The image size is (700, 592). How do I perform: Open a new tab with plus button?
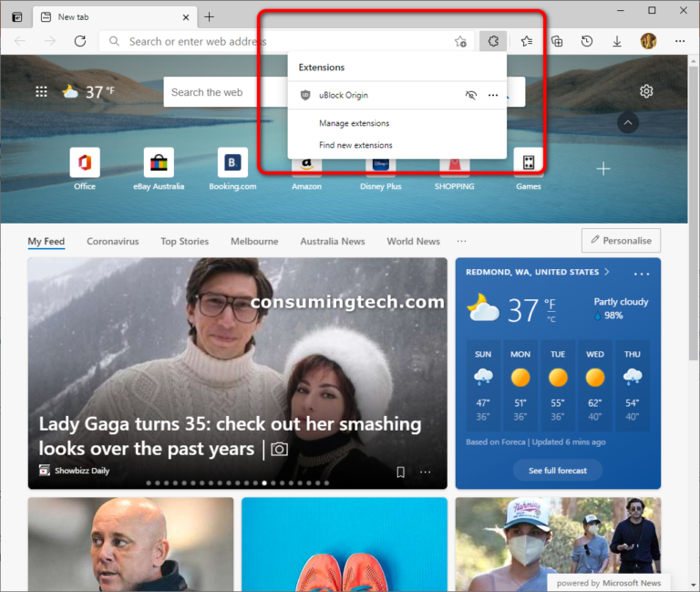[209, 17]
